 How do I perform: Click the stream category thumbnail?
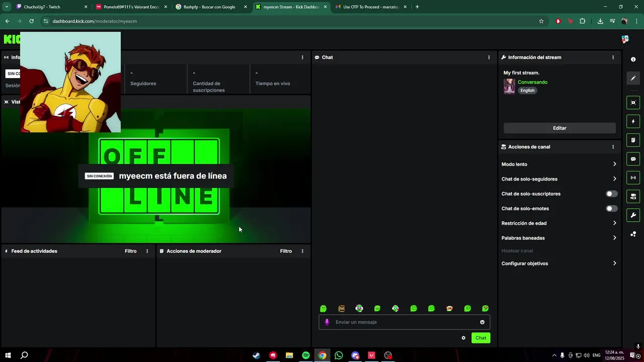click(509, 86)
